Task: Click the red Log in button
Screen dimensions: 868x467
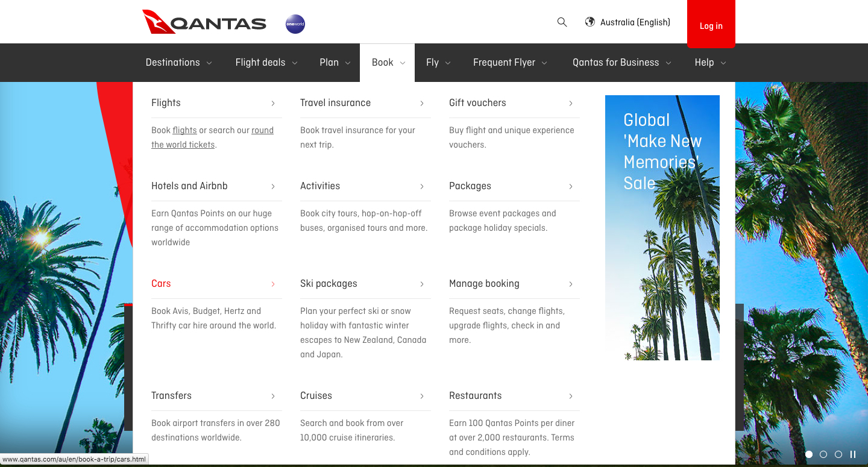Action: coord(711,24)
